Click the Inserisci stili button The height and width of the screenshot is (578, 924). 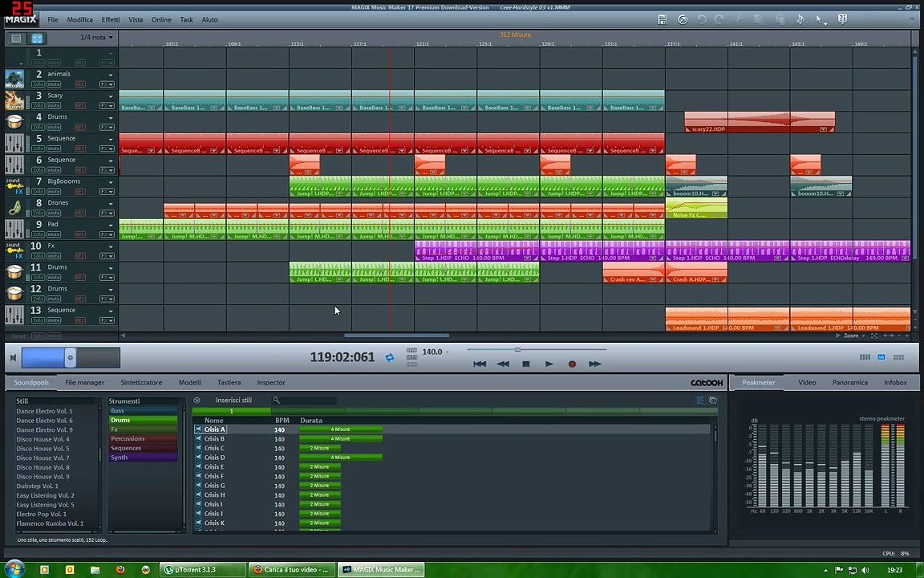click(233, 401)
